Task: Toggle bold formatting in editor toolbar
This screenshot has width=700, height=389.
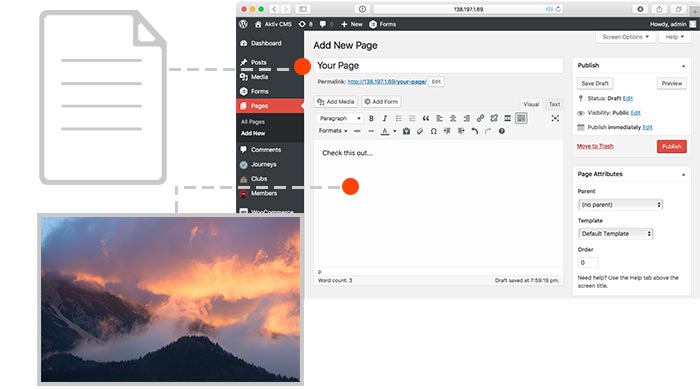Action: pyautogui.click(x=371, y=118)
